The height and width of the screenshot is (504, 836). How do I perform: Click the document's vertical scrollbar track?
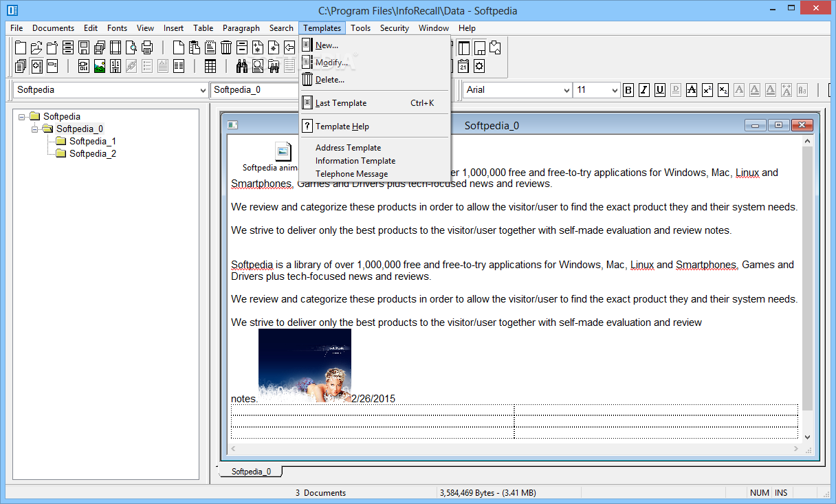(x=807, y=278)
